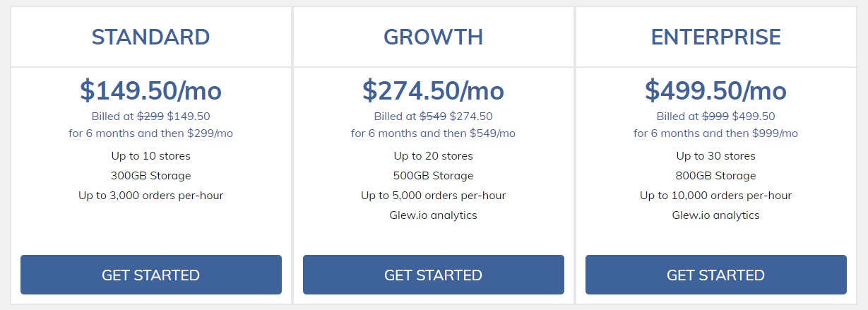Screen dimensions: 868x310
Task: Click 'Up to 10 stores' feature
Action: tap(151, 156)
